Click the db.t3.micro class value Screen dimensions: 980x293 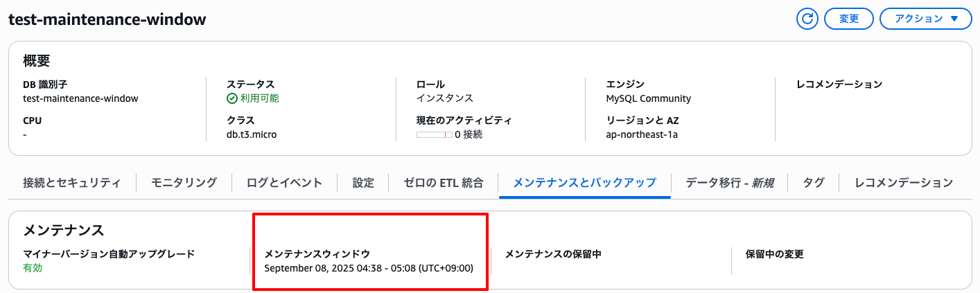[252, 134]
